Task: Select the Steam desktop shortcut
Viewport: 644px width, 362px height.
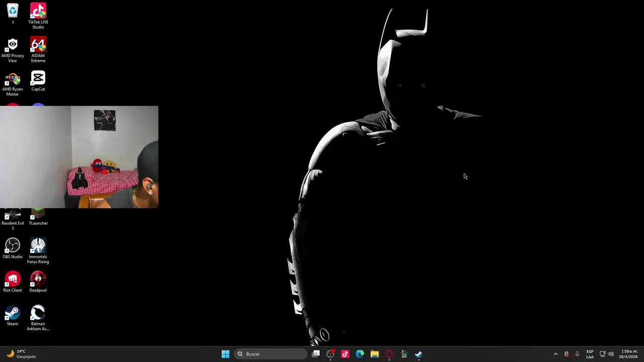Action: point(13,316)
